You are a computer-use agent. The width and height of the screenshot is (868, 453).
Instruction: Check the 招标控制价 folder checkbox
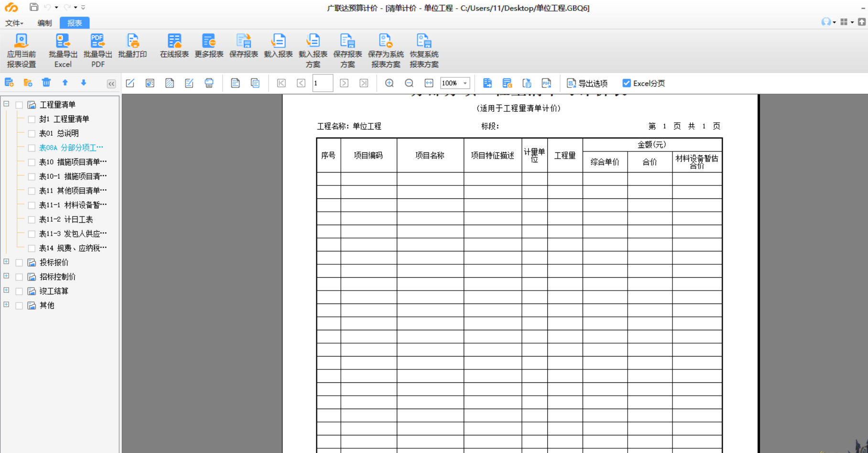point(19,277)
